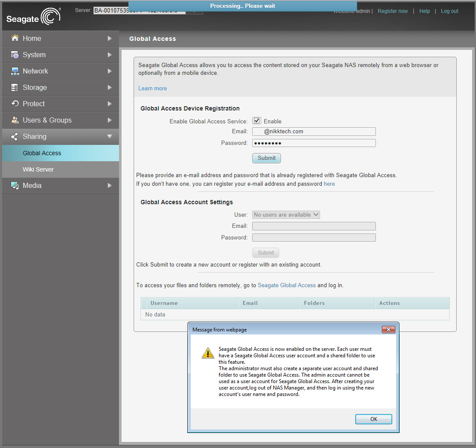Click the Storage drives icon
This screenshot has width=476, height=448.
click(x=14, y=87)
